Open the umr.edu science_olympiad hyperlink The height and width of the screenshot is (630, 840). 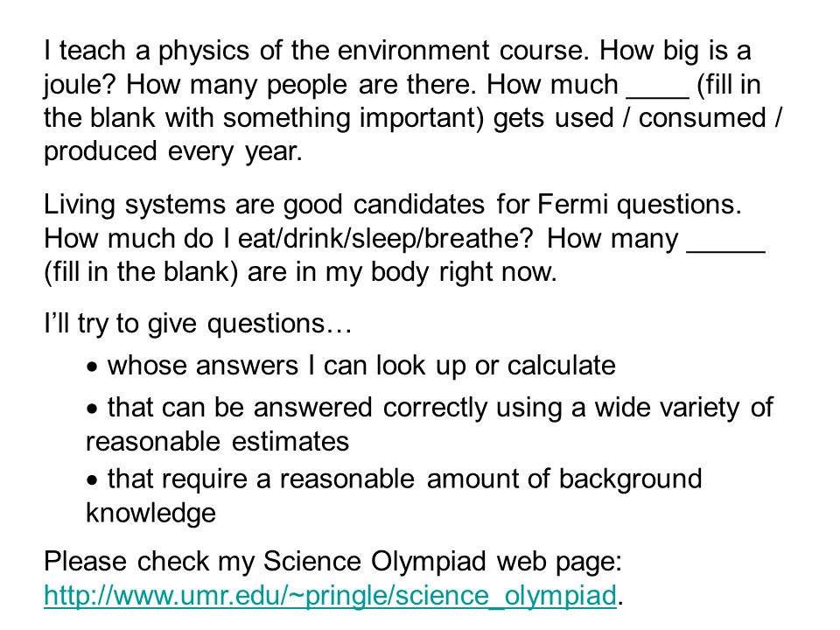pyautogui.click(x=331, y=596)
